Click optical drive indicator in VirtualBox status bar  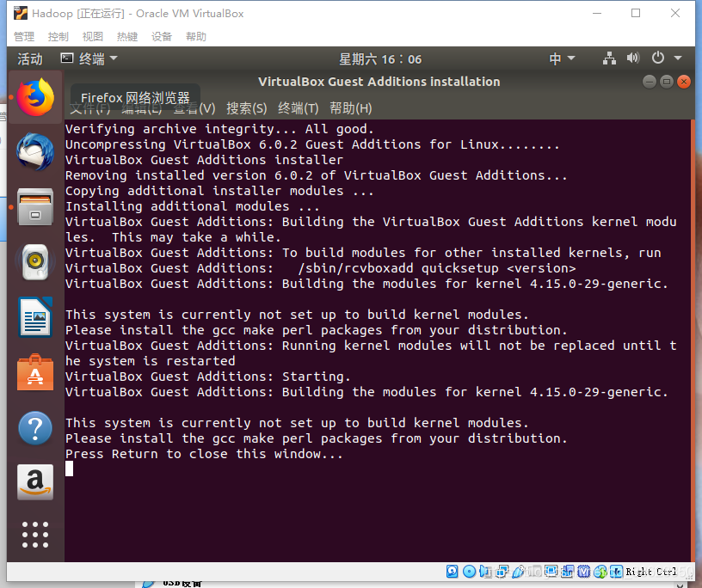pos(469,572)
